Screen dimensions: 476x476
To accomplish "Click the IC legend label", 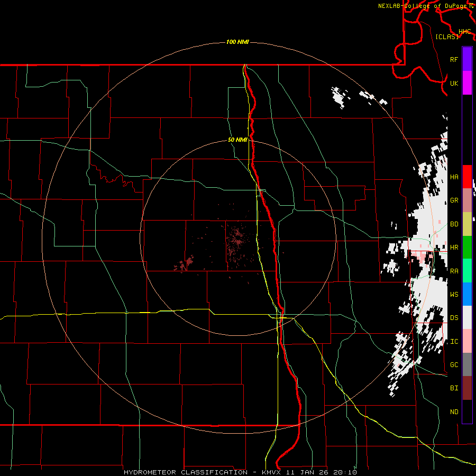I will coord(454,342).
